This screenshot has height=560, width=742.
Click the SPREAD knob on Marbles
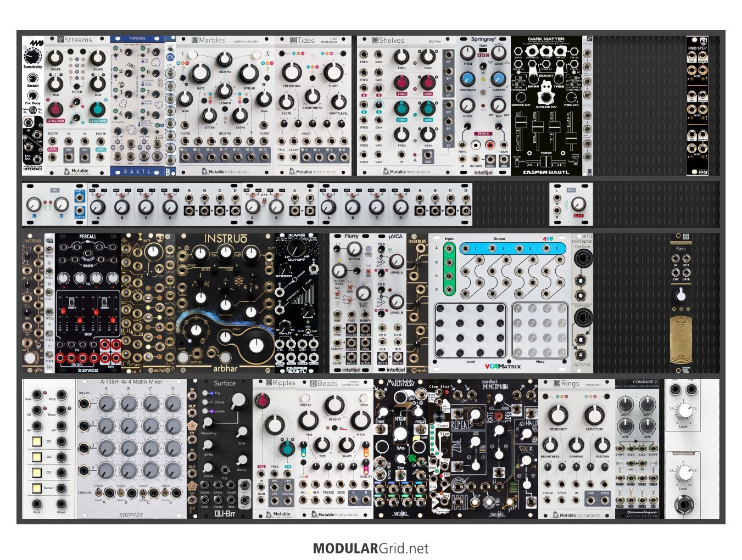249,72
